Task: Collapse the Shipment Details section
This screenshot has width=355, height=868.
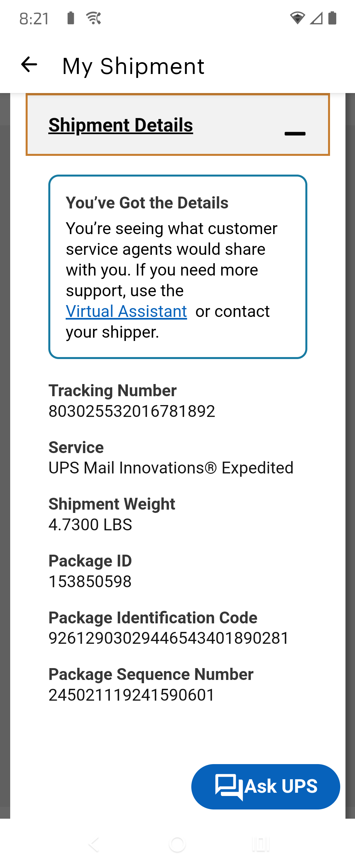Action: (x=121, y=125)
